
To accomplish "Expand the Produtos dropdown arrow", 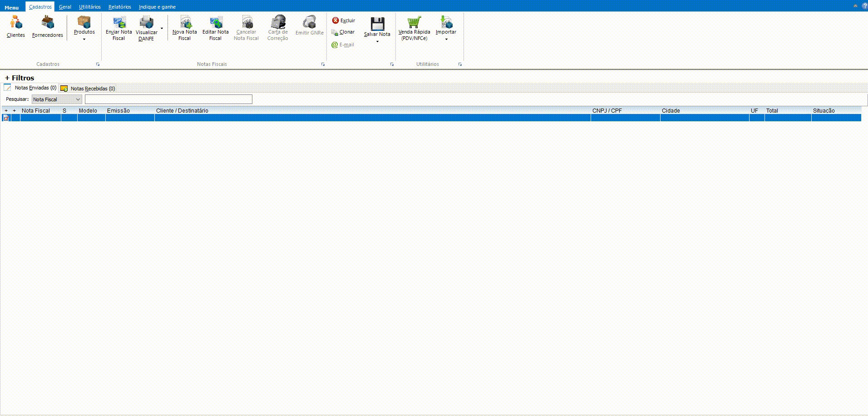I will 84,40.
